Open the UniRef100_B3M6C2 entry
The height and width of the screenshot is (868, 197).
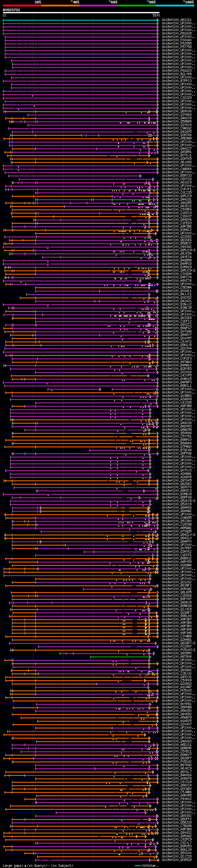tap(177, 230)
